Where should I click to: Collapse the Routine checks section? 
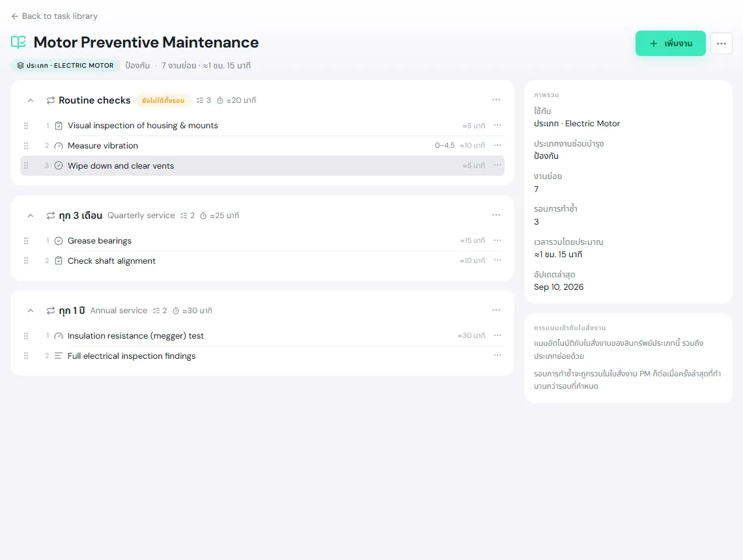click(31, 100)
